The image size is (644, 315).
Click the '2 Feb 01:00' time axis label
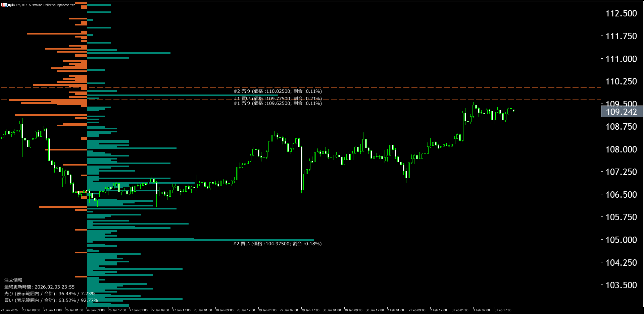pyautogui.click(x=396, y=310)
